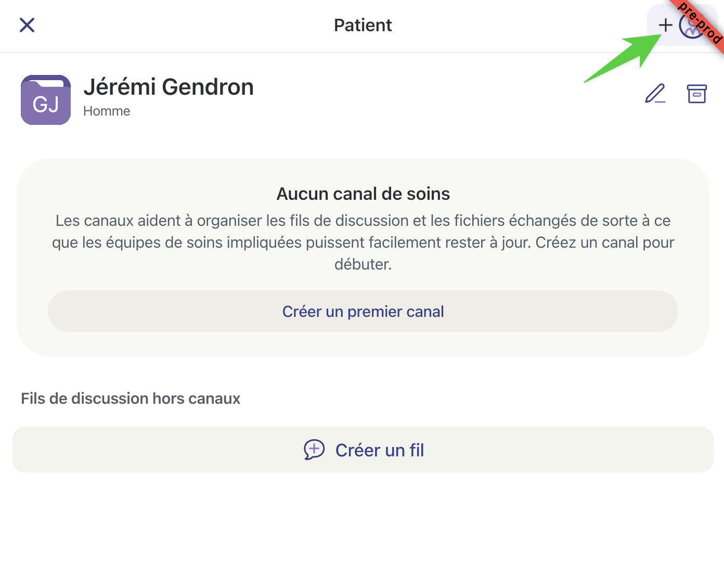This screenshot has width=724, height=588.
Task: Click the plus icon in the header
Action: click(665, 25)
